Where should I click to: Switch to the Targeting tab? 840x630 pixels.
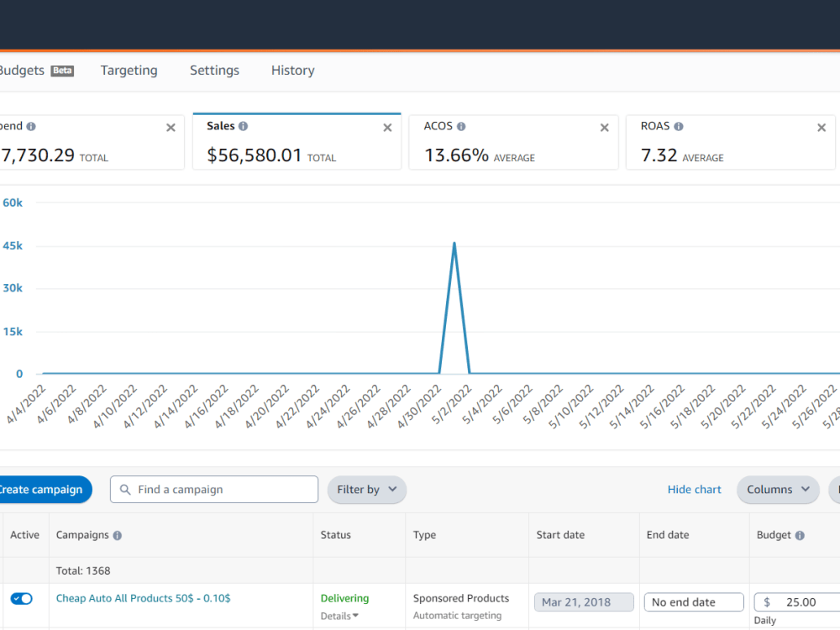tap(129, 71)
